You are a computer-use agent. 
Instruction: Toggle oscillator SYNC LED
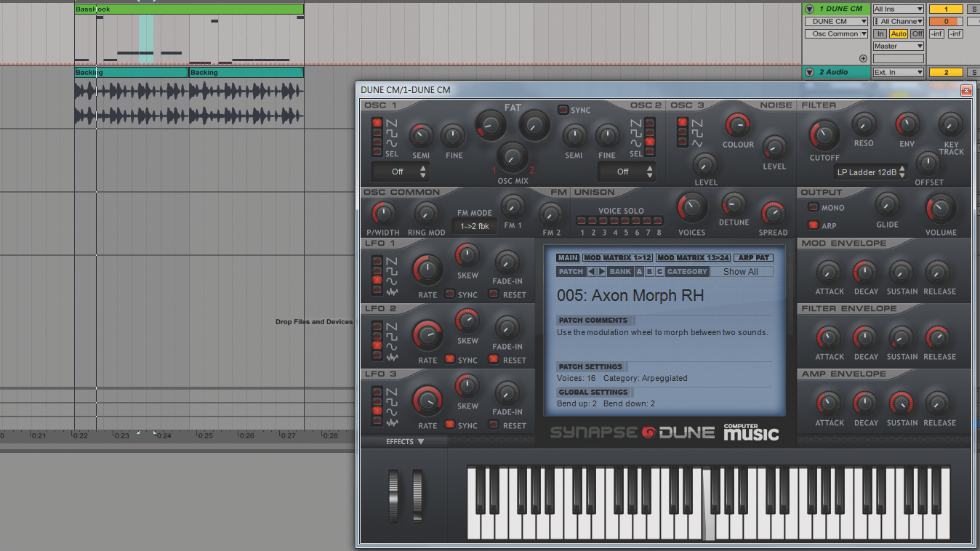pos(563,110)
